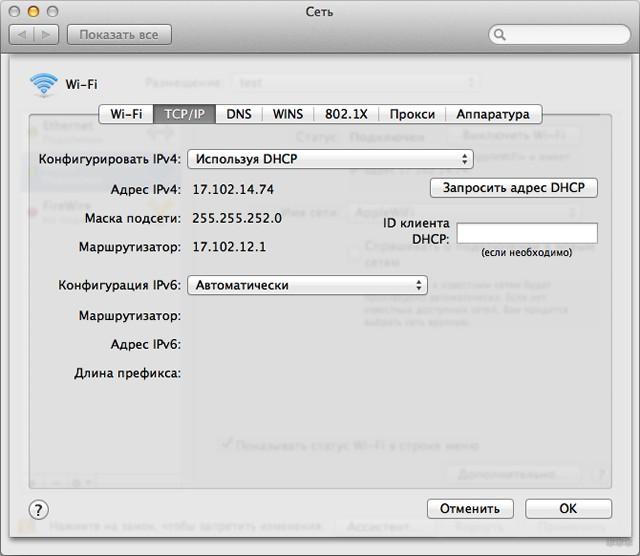Open the Конфигурация IPv6 dropdown
The image size is (640, 556).
point(307,285)
